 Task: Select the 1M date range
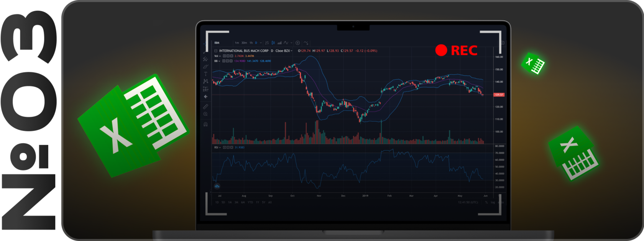click(x=230, y=202)
